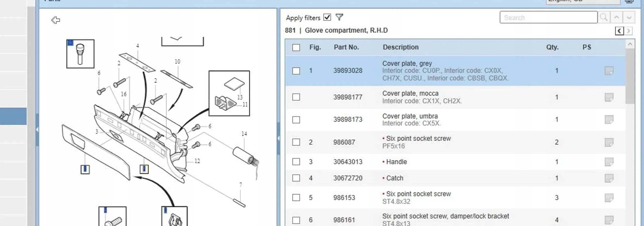Click the plug inset thumbnail in the diagram's top-left

click(x=80, y=54)
